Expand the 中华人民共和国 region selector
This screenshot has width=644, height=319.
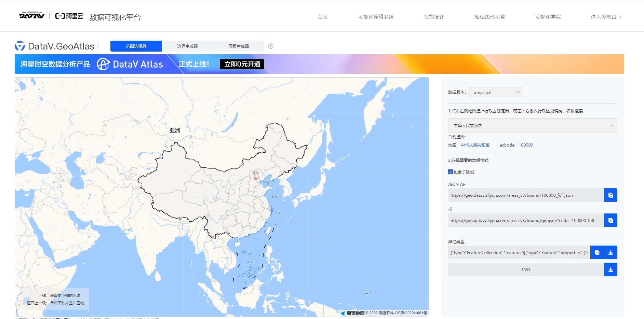point(533,125)
